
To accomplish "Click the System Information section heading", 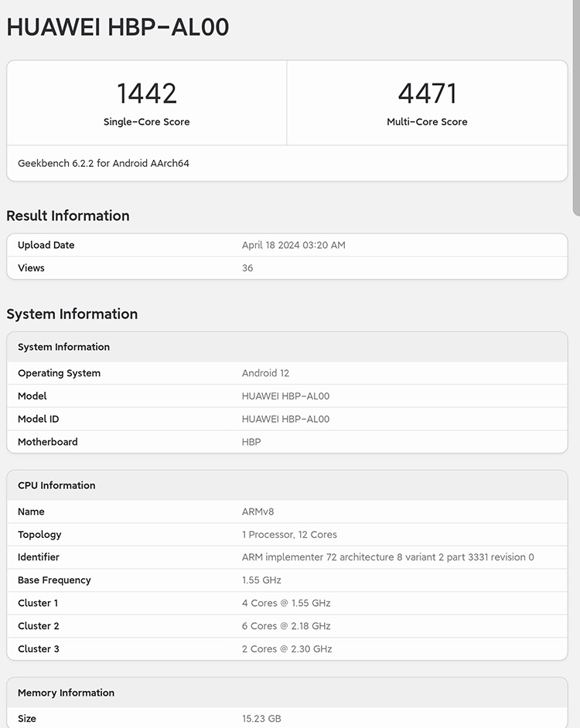I will 72,314.
